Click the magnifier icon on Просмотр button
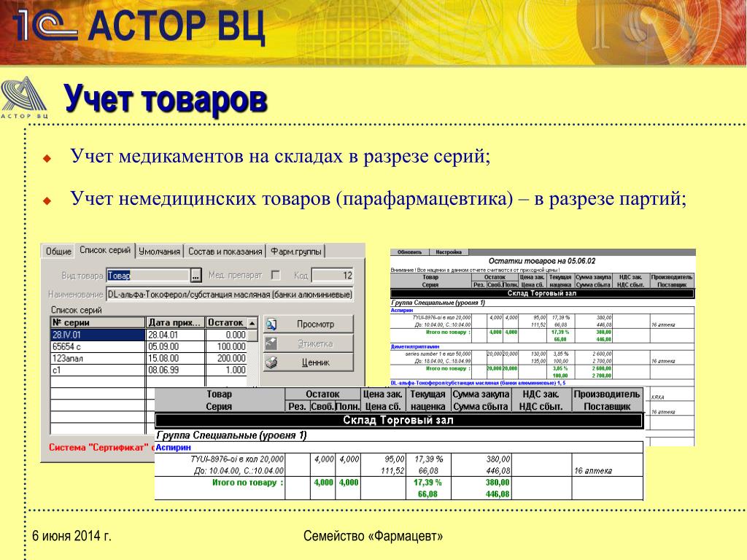This screenshot has height=560, width=747. (x=271, y=324)
